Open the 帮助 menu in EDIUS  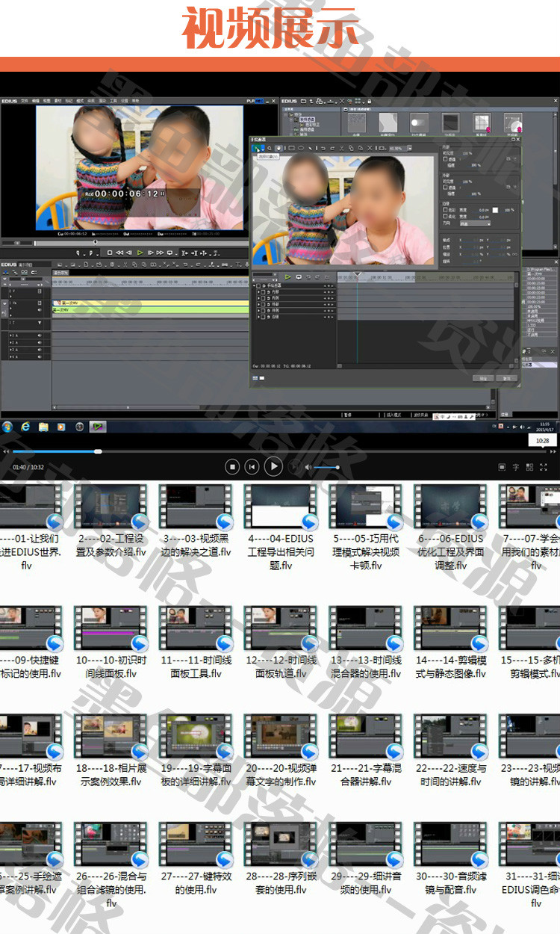click(136, 101)
